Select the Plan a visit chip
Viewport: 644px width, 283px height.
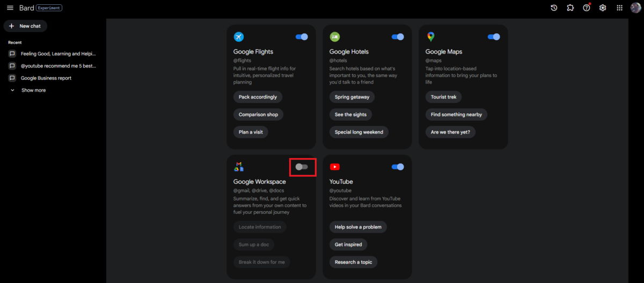251,132
